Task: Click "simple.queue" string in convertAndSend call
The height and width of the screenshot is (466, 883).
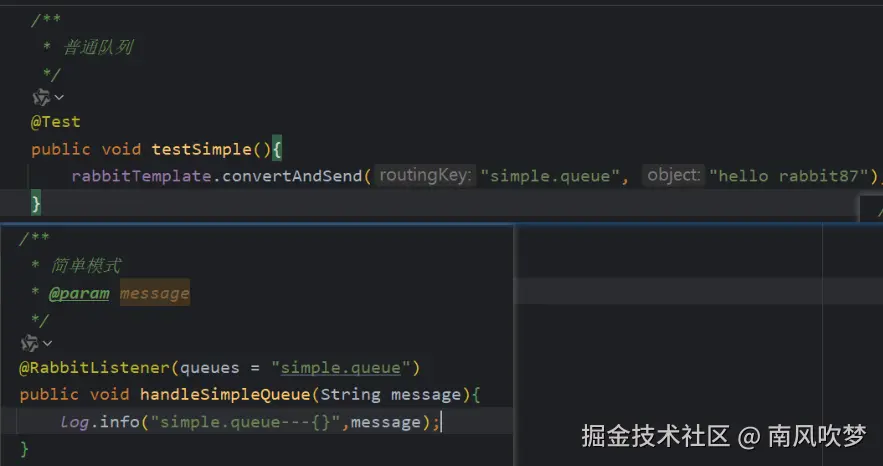Action: pos(550,176)
